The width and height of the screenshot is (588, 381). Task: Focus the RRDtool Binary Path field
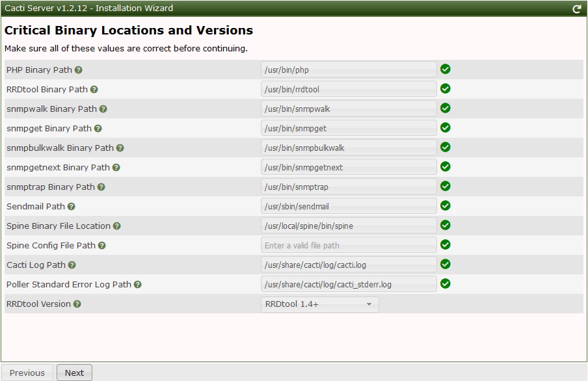[349, 89]
